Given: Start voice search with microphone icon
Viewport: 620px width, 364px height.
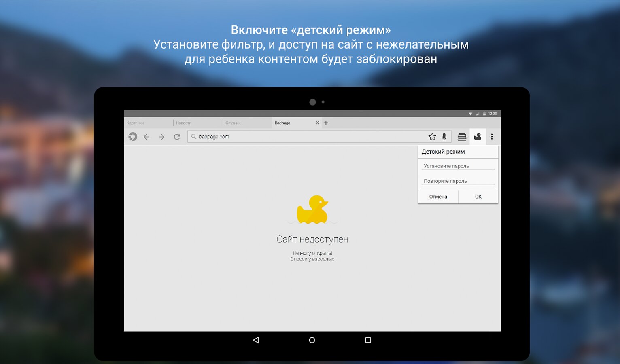Looking at the screenshot, I should 444,137.
